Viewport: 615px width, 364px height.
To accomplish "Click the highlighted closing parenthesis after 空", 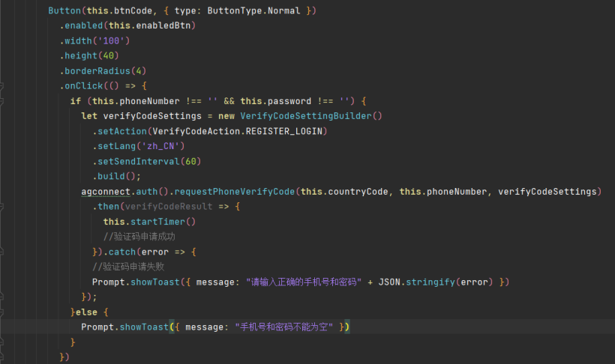I will 347,327.
